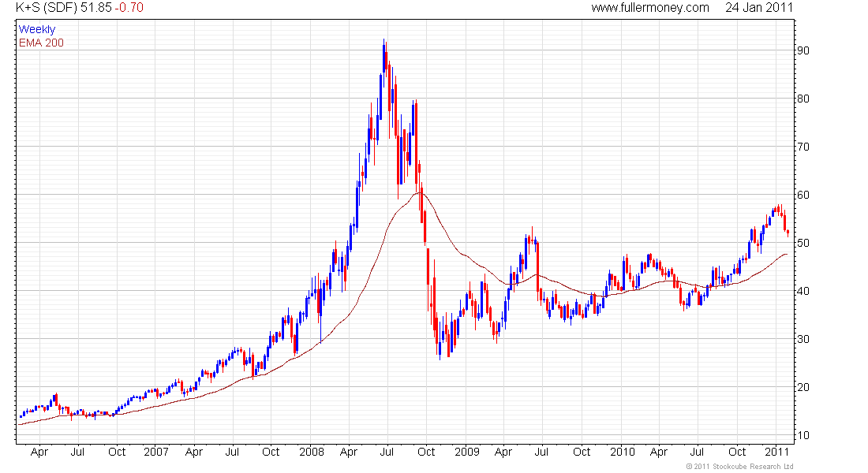This screenshot has width=868, height=473.
Task: Click the red price change -0.70
Action: click(x=129, y=8)
